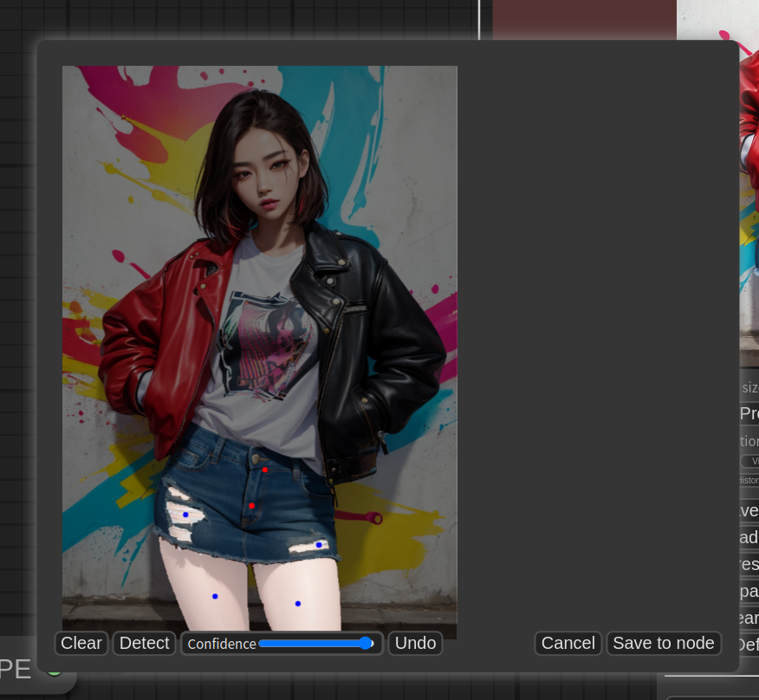Image resolution: width=759 pixels, height=700 pixels.
Task: Click the blue point on the left thigh
Action: coord(215,596)
